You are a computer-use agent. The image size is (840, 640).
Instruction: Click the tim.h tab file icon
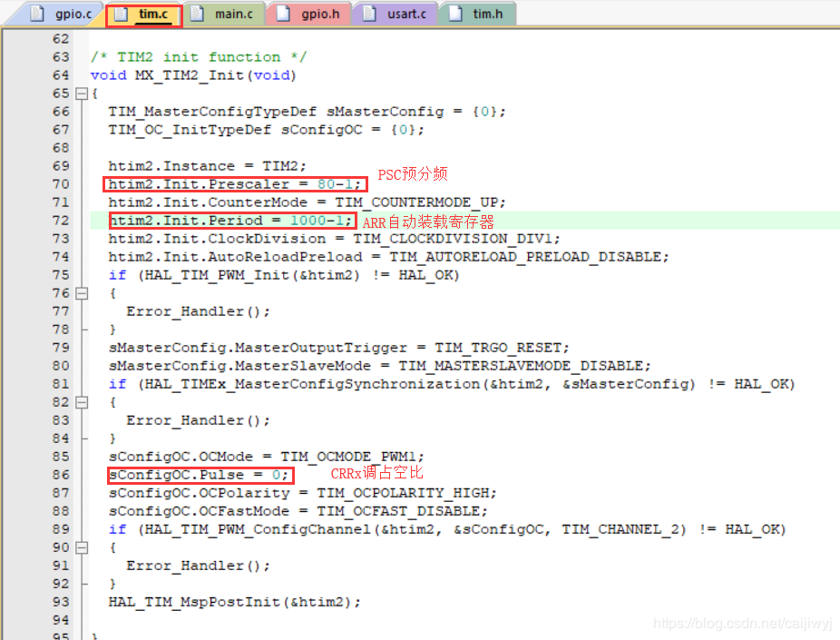[x=455, y=14]
